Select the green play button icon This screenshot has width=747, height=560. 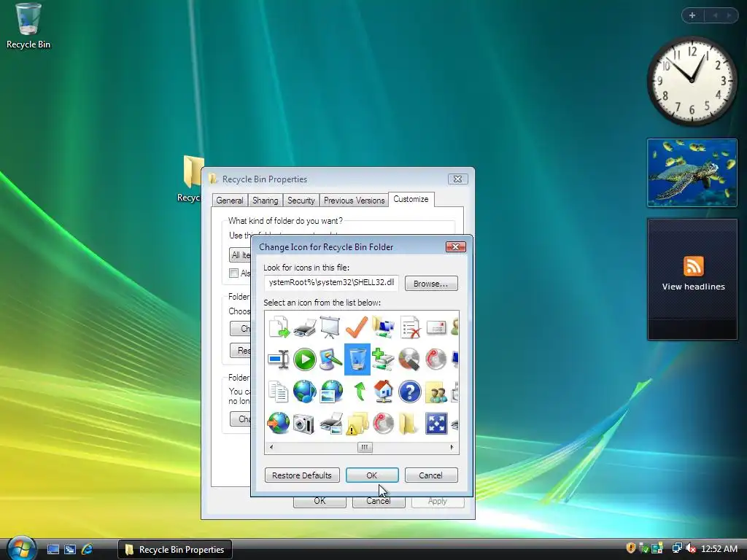click(x=305, y=359)
